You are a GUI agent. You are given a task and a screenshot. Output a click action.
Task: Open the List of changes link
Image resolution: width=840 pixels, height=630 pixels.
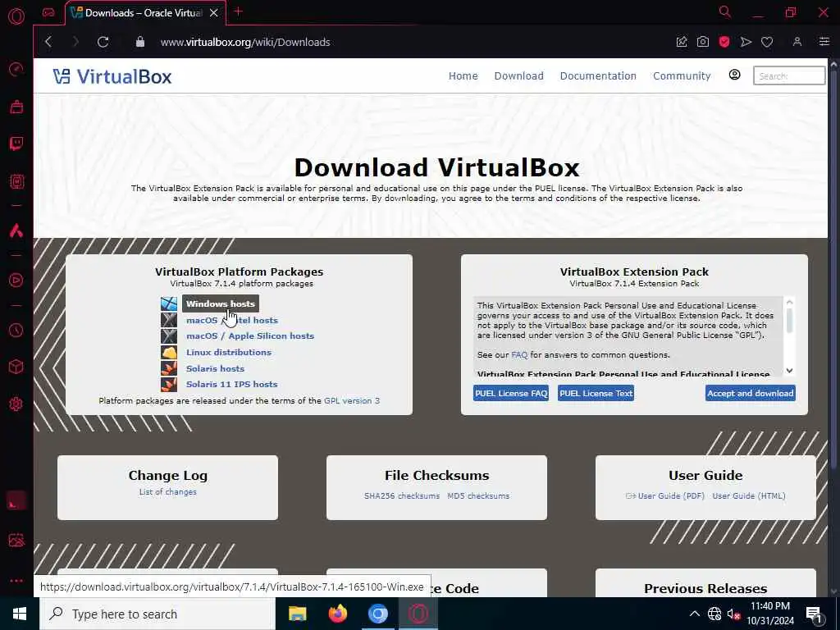[x=167, y=492]
